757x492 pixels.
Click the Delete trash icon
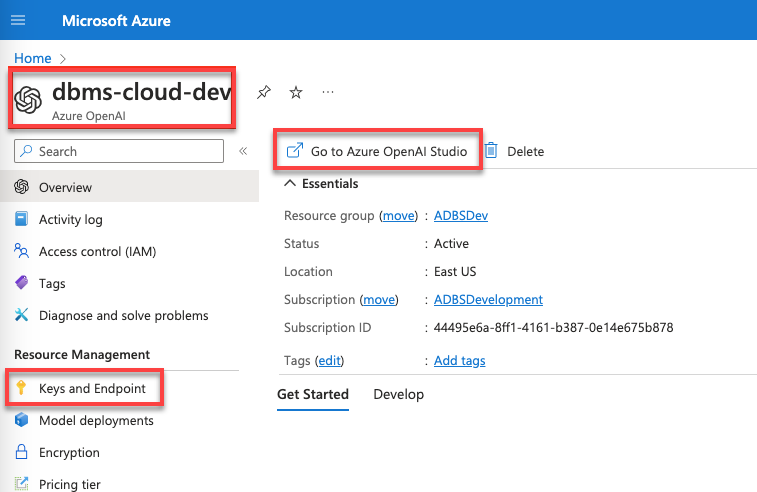[x=491, y=151]
